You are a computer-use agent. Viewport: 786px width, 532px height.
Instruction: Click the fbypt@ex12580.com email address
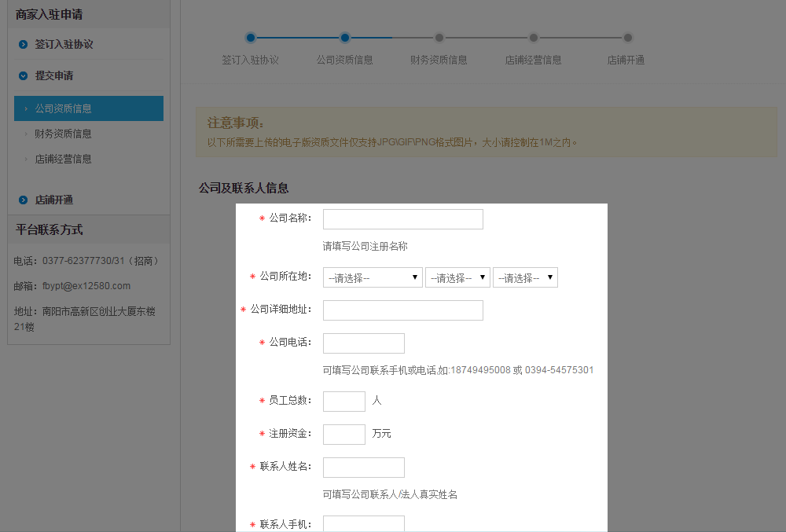[x=86, y=286]
